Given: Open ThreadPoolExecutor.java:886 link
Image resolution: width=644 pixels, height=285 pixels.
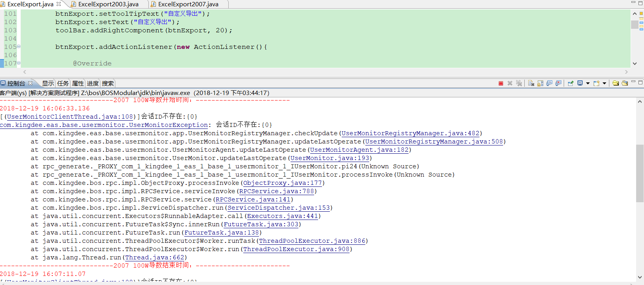Looking at the screenshot, I should (312, 241).
